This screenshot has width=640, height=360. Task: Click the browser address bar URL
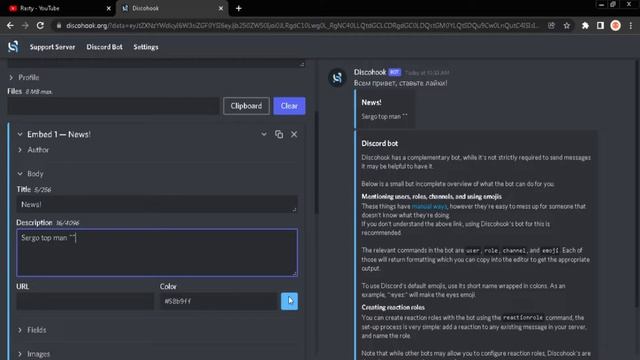(x=302, y=26)
